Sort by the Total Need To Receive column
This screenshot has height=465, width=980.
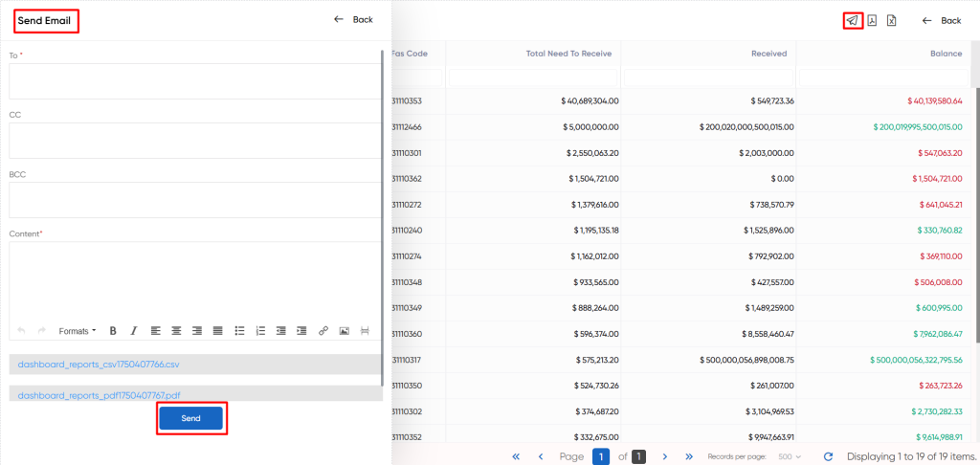(x=568, y=54)
